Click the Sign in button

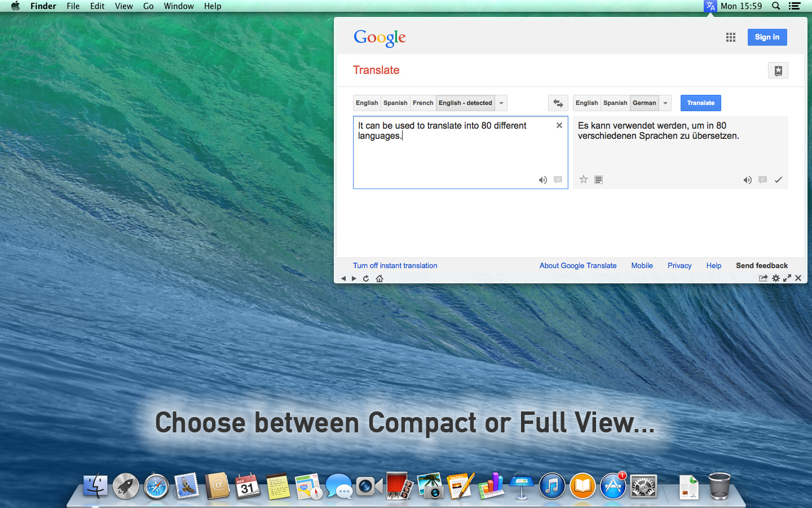(767, 37)
